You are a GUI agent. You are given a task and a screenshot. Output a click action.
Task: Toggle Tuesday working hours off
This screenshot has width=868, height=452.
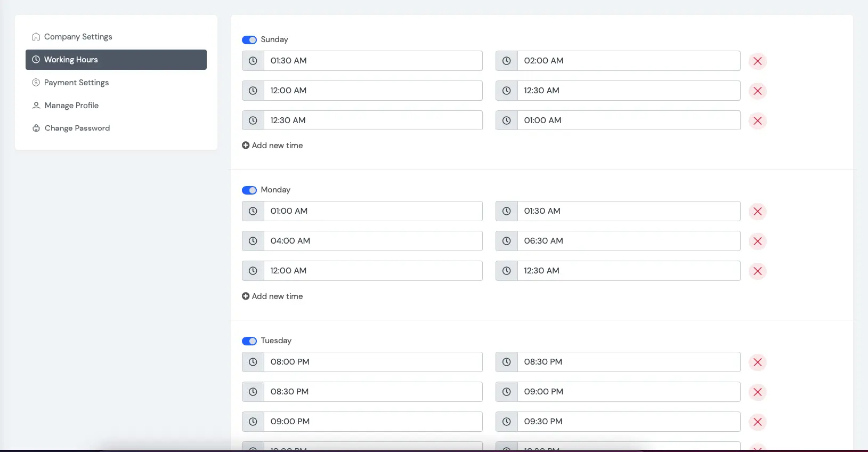coord(249,341)
